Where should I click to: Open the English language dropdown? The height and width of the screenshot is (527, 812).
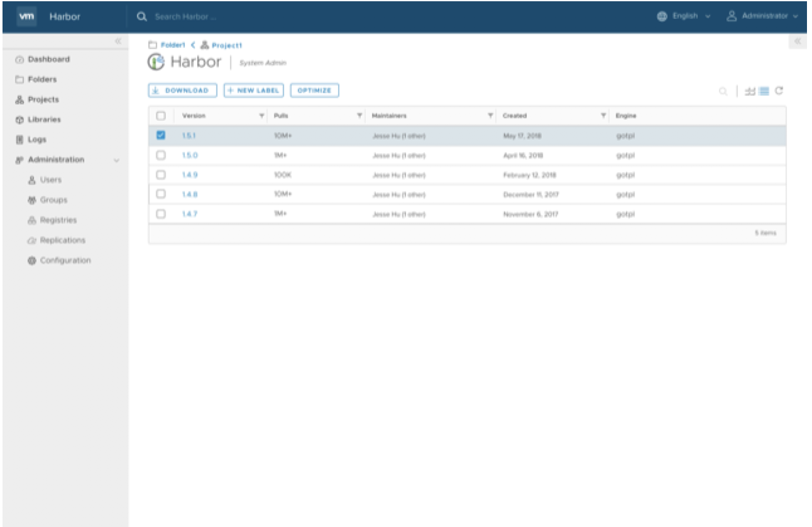(691, 16)
